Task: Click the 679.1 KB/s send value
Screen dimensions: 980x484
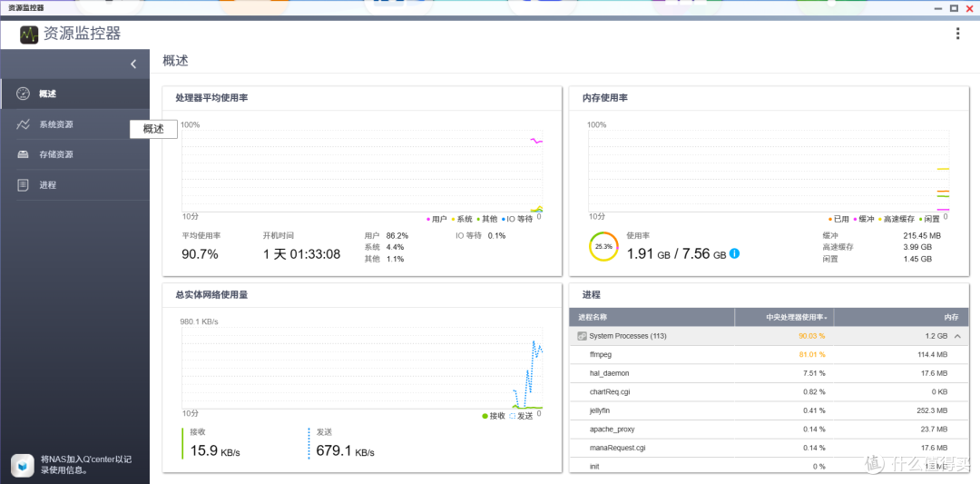Action: pos(345,451)
